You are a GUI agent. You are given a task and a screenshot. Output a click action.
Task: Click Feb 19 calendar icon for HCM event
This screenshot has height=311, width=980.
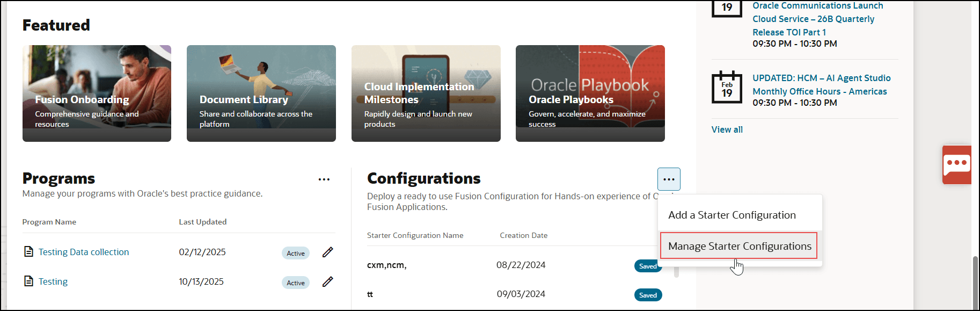coord(727,87)
